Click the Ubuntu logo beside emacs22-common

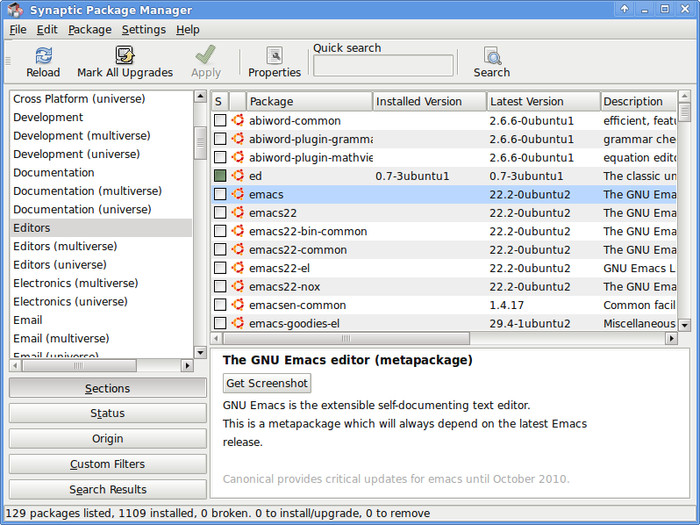[x=238, y=250]
